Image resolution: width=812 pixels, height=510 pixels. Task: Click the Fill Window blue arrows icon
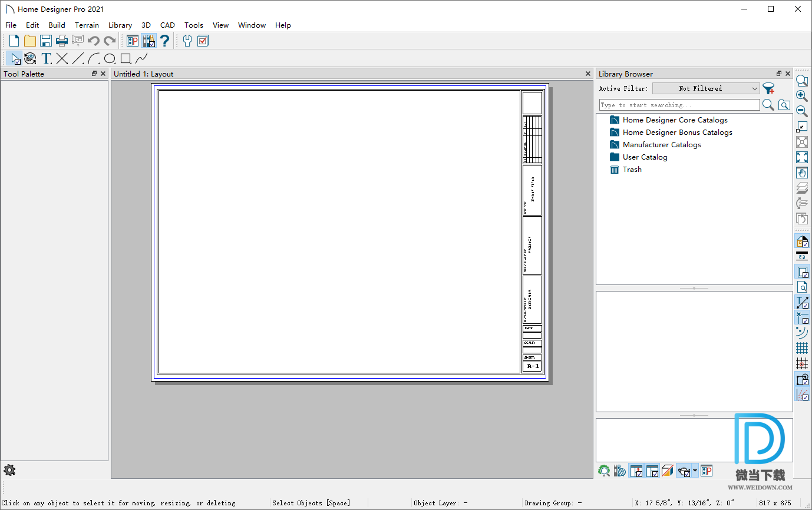(802, 157)
